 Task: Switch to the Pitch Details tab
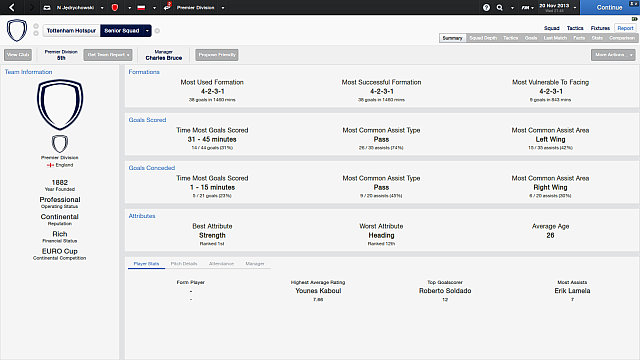[x=184, y=264]
